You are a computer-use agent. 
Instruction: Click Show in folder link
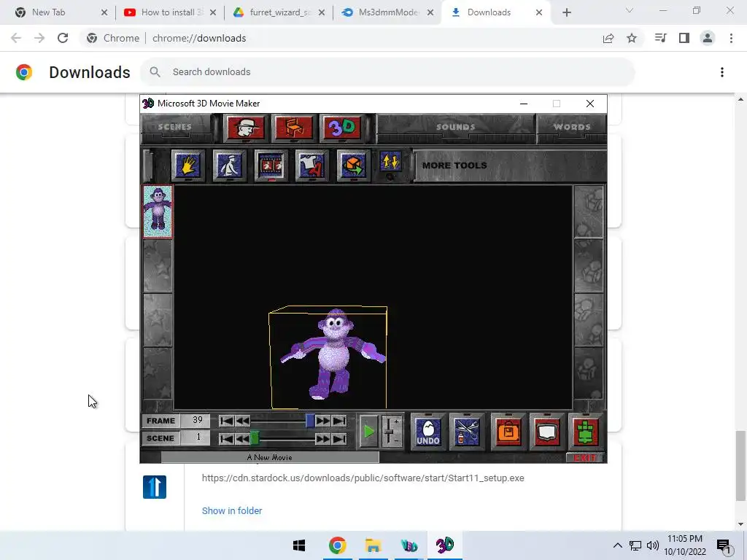coord(232,510)
